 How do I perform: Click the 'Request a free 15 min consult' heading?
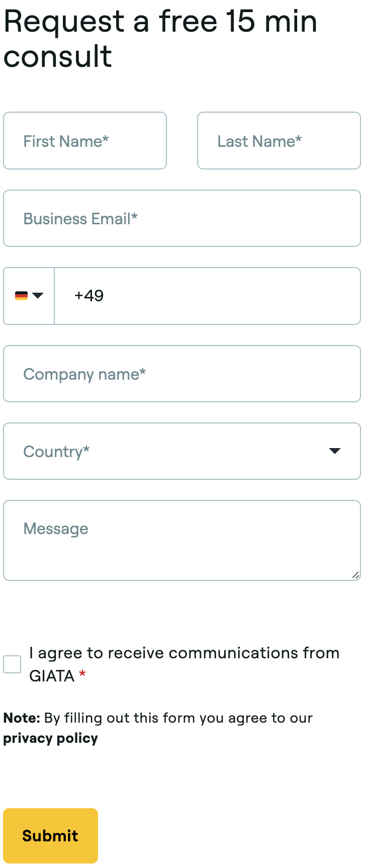pyautogui.click(x=160, y=39)
